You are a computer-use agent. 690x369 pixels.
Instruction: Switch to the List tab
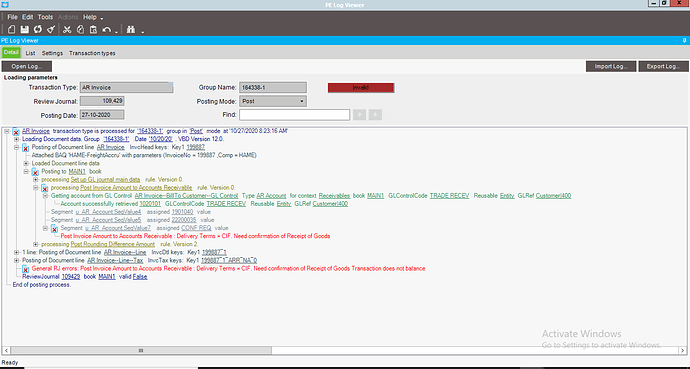pyautogui.click(x=30, y=53)
